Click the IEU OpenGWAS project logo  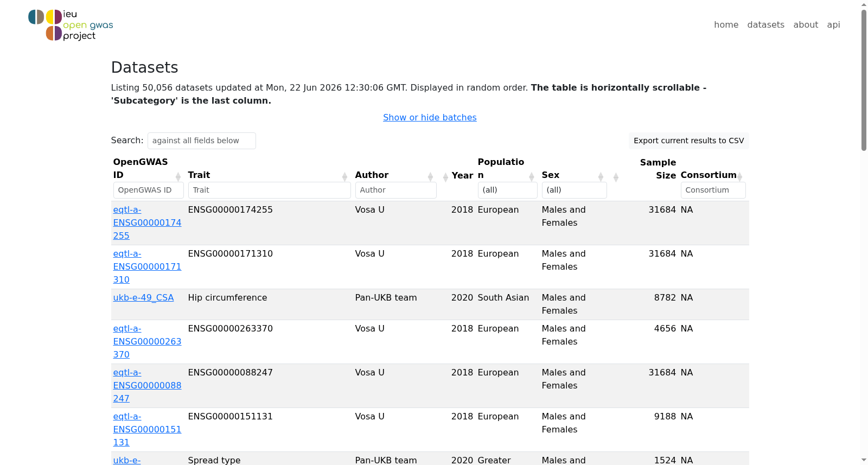71,25
